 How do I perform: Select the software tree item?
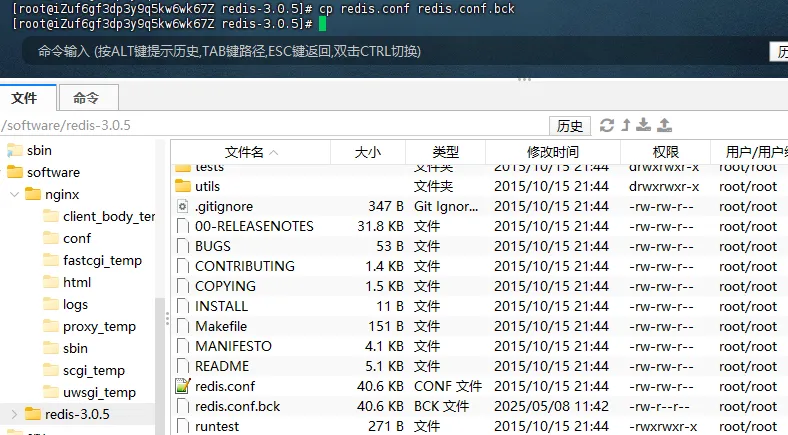pyautogui.click(x=53, y=172)
